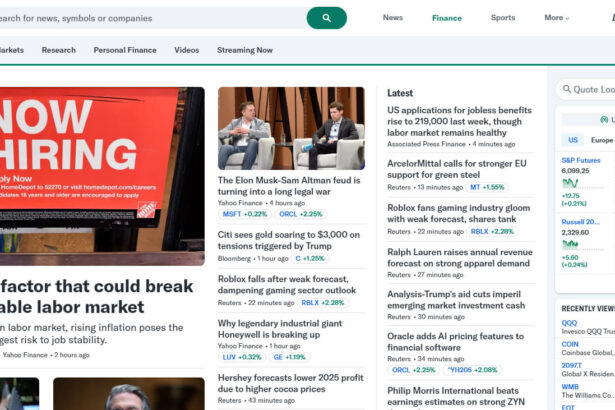Click the green search magnifier button
The height and width of the screenshot is (410, 615).
(326, 18)
